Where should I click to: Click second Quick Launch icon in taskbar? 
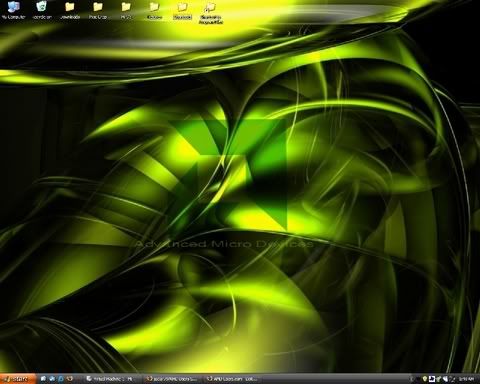tap(52, 379)
